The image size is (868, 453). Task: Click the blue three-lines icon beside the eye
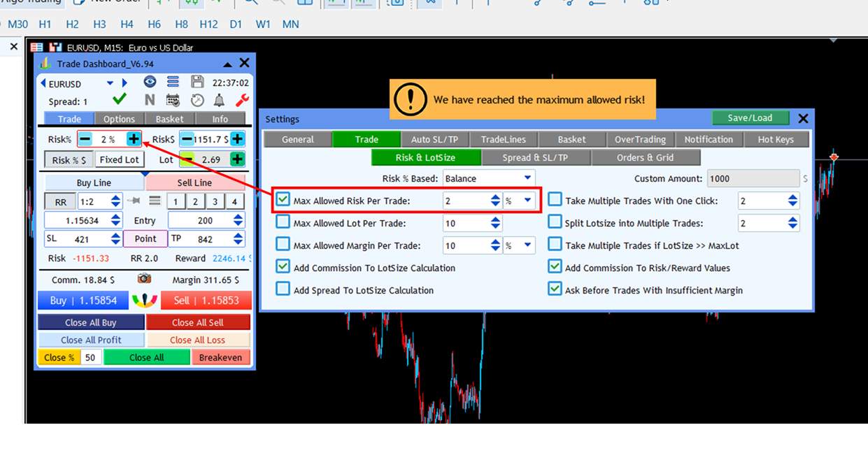coord(173,82)
